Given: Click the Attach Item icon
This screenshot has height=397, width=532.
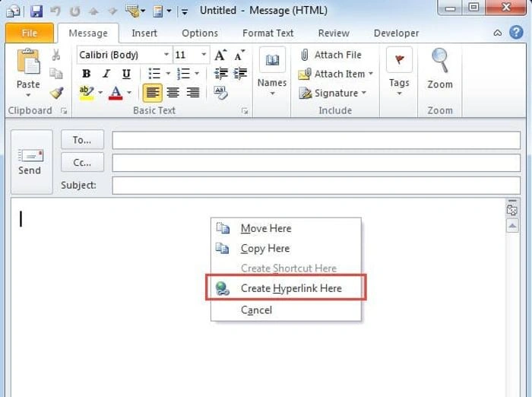Looking at the screenshot, I should click(304, 74).
